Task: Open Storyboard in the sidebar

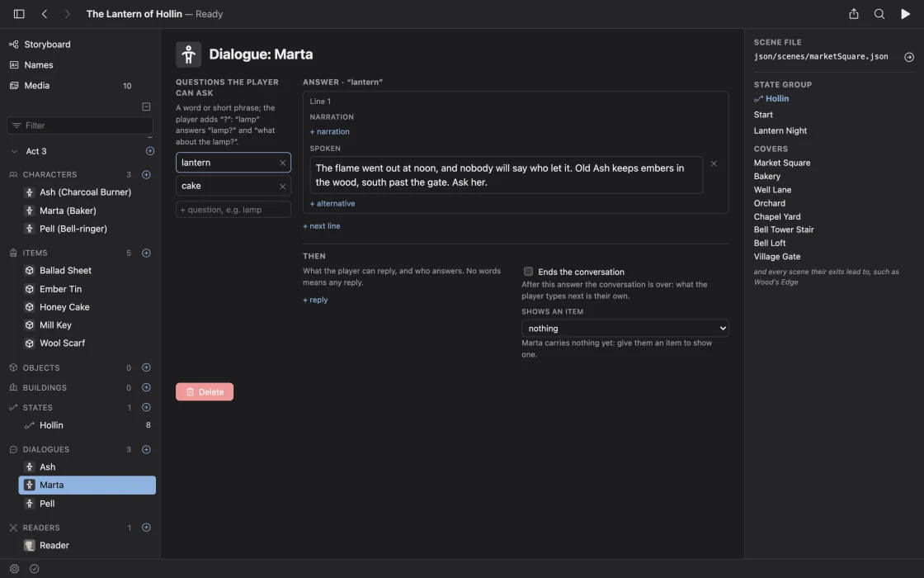Action: tap(47, 45)
